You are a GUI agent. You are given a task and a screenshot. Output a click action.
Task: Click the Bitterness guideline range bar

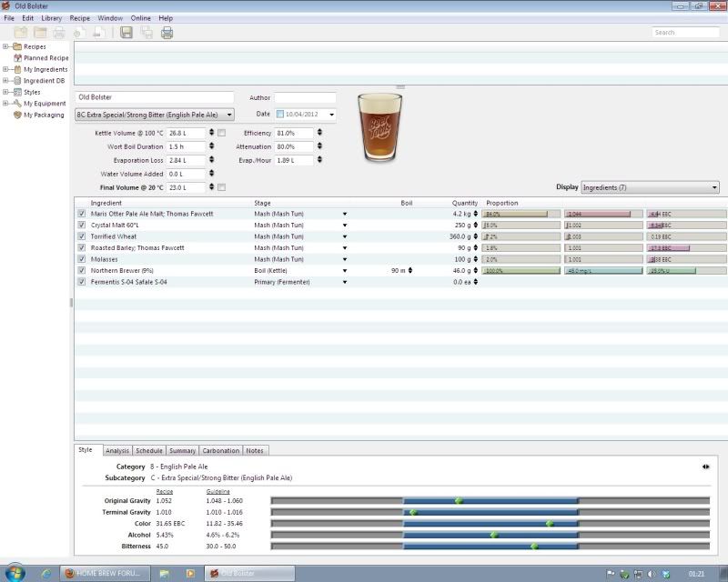(490, 547)
